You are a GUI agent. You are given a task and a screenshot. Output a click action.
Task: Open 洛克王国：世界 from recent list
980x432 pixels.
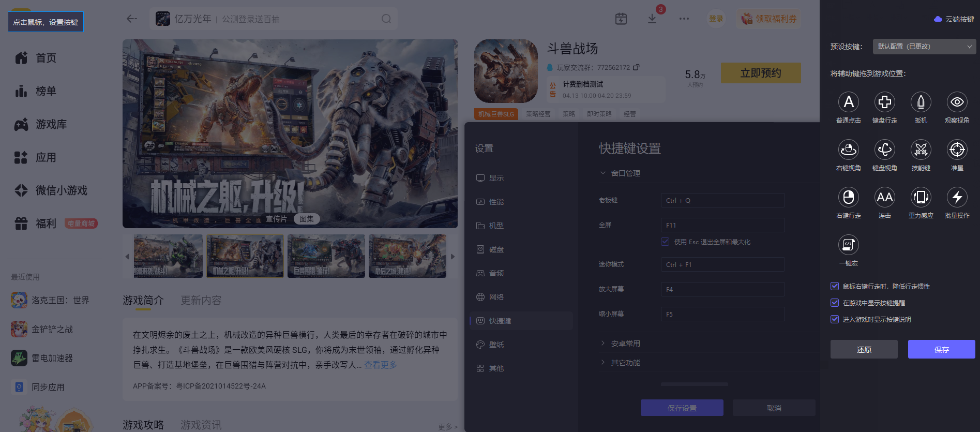pos(50,300)
